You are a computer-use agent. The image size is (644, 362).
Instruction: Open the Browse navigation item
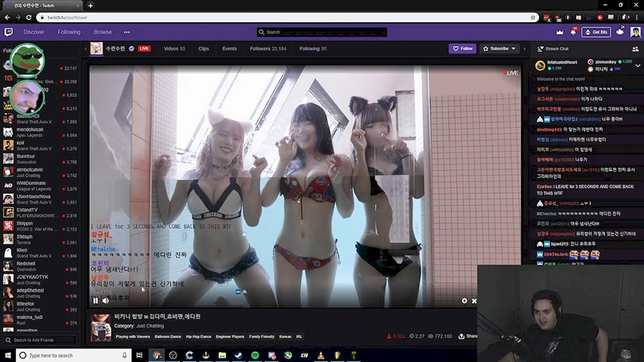coord(102,32)
